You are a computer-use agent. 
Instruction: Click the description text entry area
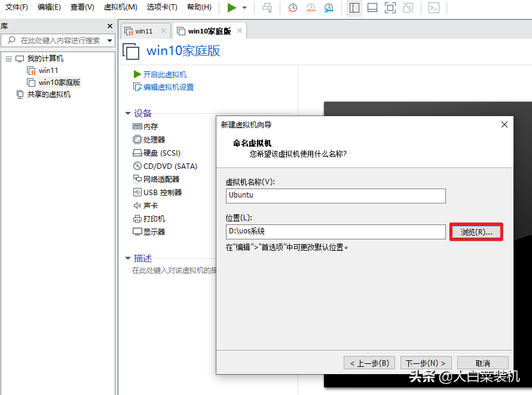click(x=174, y=271)
